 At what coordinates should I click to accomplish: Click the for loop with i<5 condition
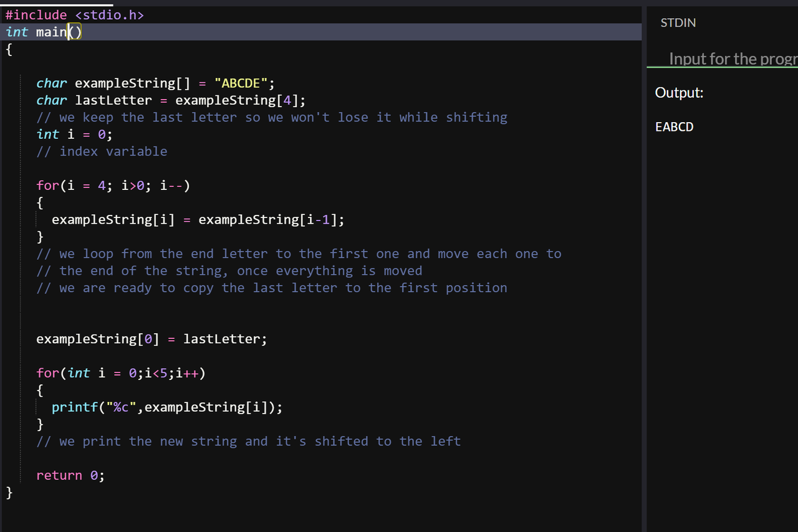[x=120, y=373]
